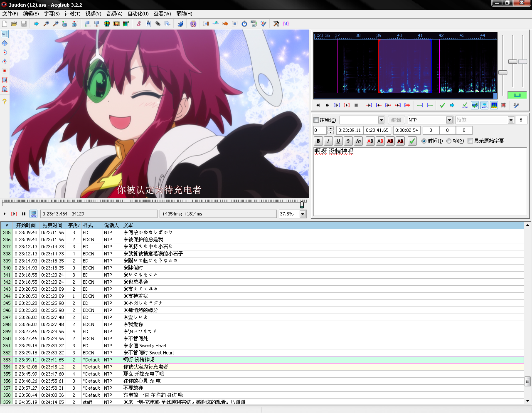Image resolution: width=532 pixels, height=413 pixels.
Task: Click the Strikeout S button
Action: click(x=348, y=141)
